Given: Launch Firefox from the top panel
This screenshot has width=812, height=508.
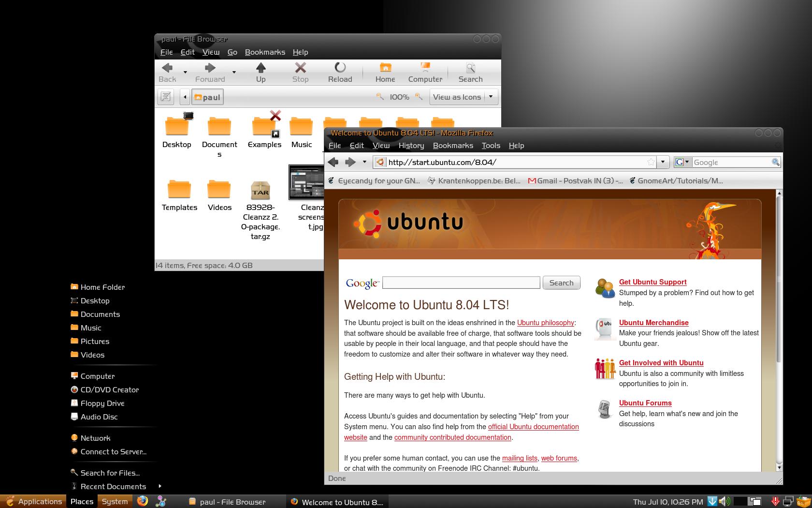Looking at the screenshot, I should (x=142, y=502).
